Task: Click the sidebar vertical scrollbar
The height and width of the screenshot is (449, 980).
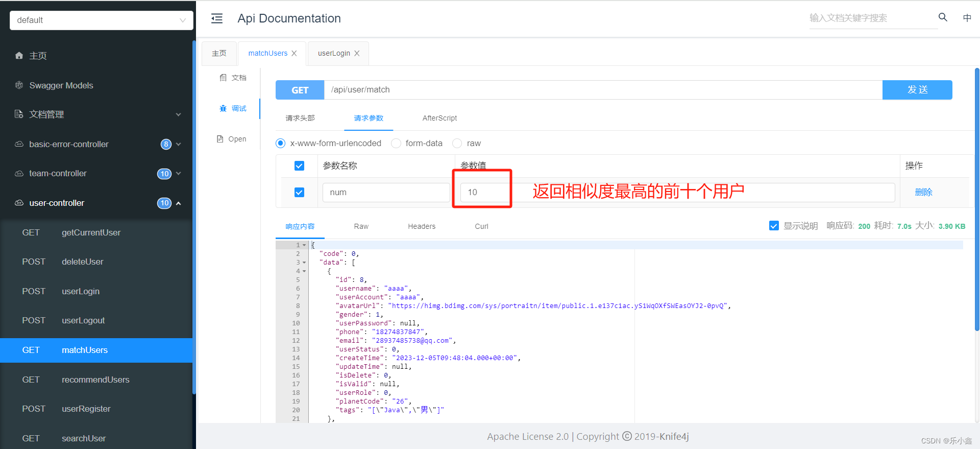Action: coord(194,217)
